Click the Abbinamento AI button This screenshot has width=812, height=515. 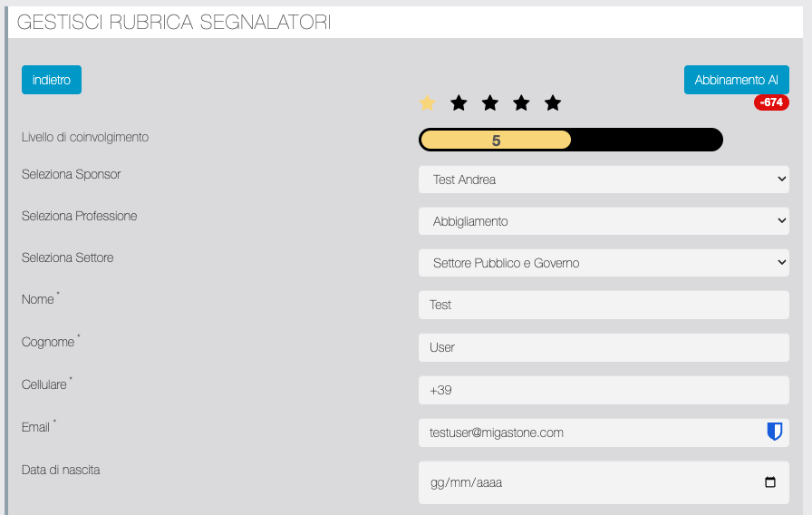tap(736, 80)
